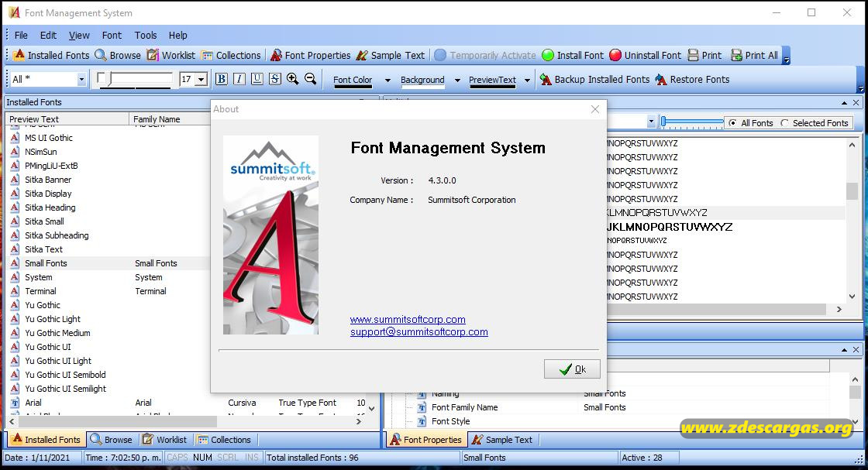The height and width of the screenshot is (470, 868).
Task: Click Ok in the About dialog
Action: pos(572,369)
